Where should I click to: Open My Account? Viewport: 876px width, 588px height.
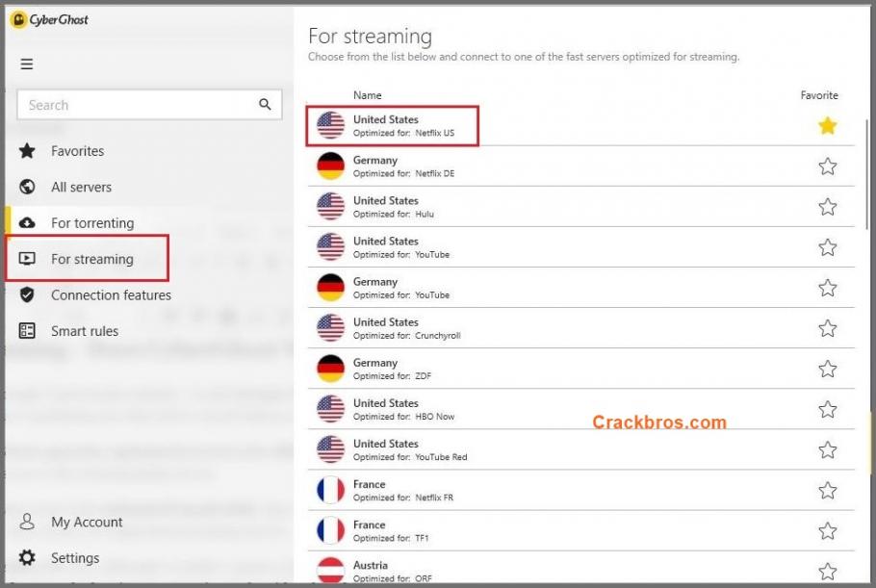(x=87, y=522)
